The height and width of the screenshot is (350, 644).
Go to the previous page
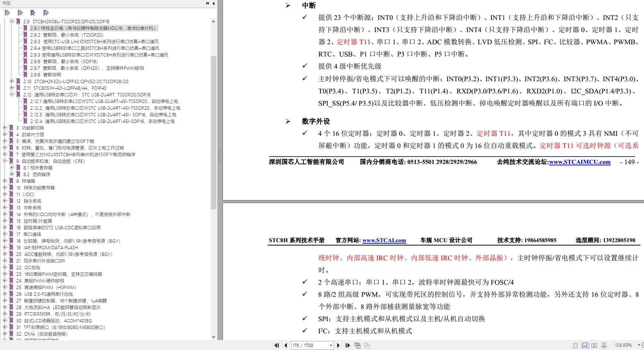click(286, 345)
